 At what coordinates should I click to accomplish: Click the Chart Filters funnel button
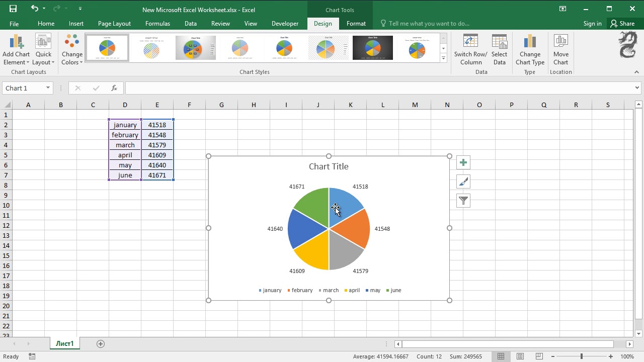[x=463, y=201]
